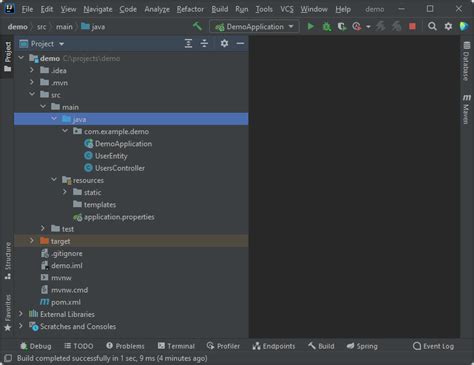Open the Favorites tool window on left sidebar

click(x=8, y=313)
